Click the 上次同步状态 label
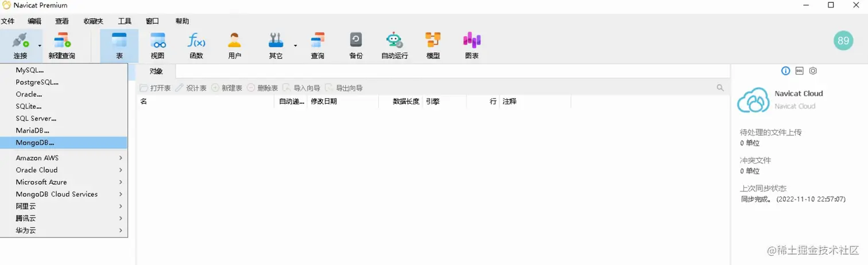Viewport: 868px width, 265px height. tap(763, 188)
